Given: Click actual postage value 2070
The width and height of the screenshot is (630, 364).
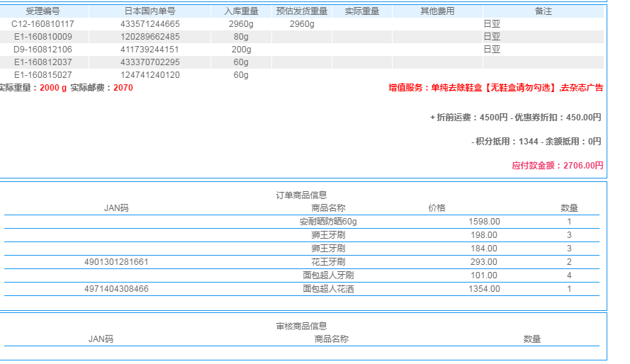Looking at the screenshot, I should [x=123, y=88].
